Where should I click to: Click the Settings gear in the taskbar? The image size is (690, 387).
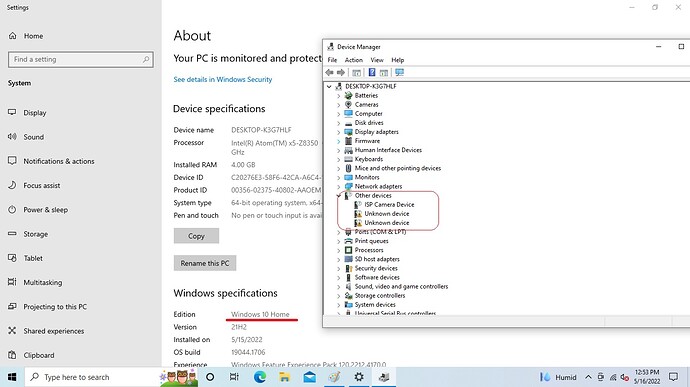pos(359,377)
